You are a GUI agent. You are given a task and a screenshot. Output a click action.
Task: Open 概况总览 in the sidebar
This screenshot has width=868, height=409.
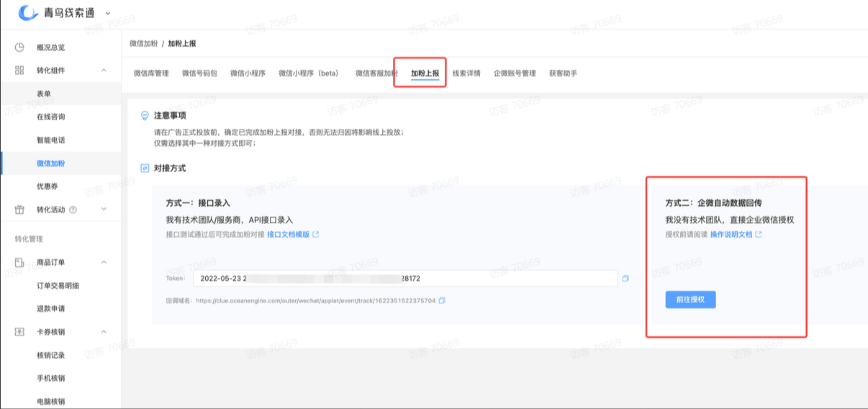50,48
